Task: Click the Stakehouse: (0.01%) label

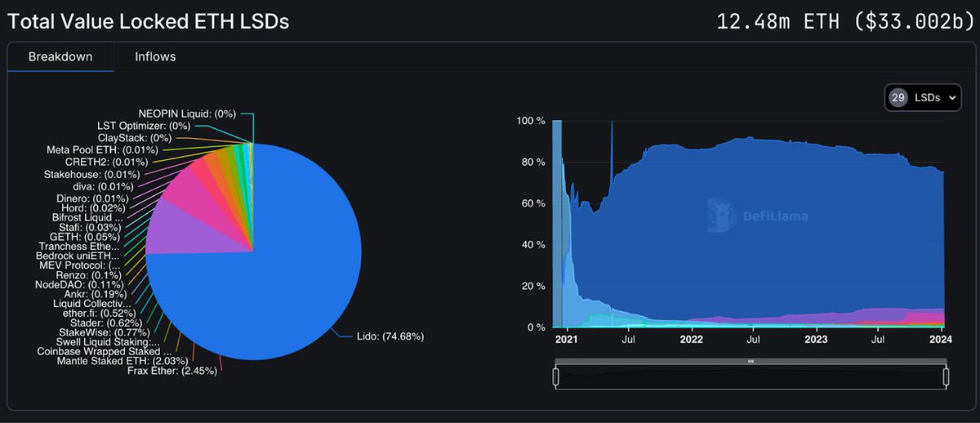Action: [x=91, y=175]
